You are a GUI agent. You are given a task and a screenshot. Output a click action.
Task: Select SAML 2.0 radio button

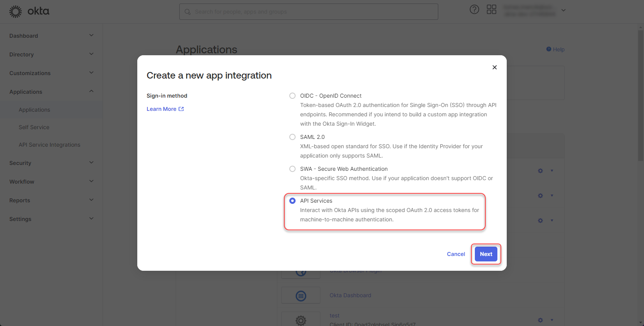point(292,137)
